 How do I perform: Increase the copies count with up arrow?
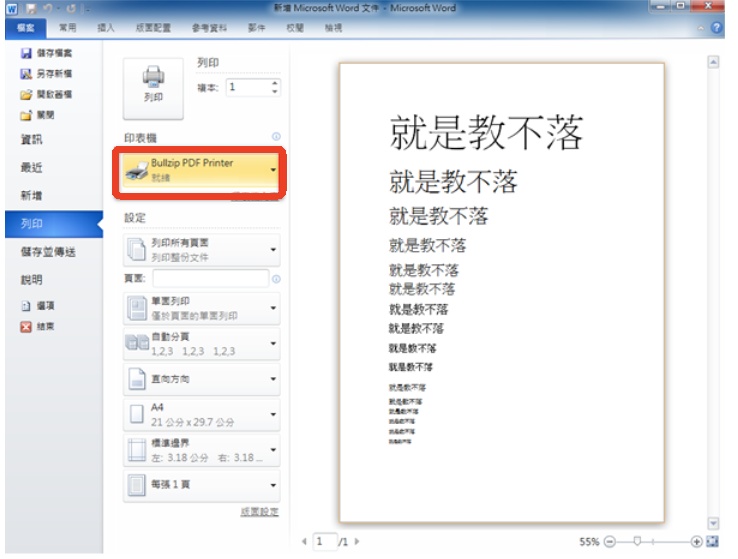pyautogui.click(x=274, y=83)
